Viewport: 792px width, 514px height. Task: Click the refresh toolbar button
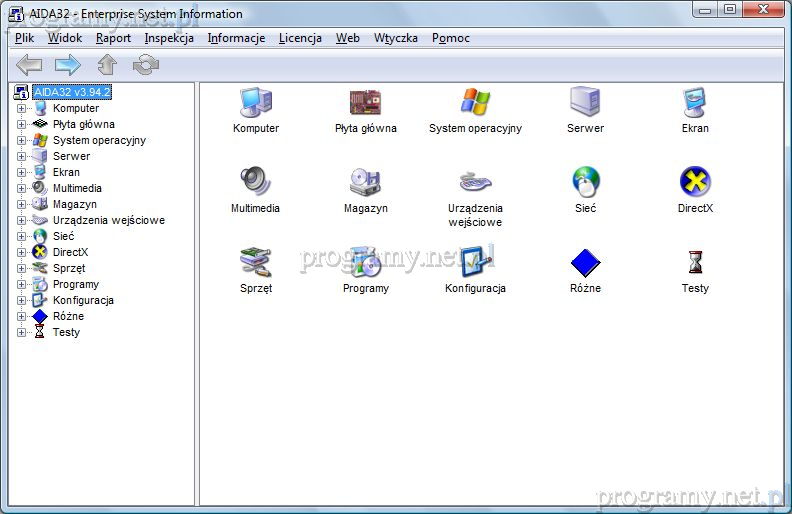(146, 66)
